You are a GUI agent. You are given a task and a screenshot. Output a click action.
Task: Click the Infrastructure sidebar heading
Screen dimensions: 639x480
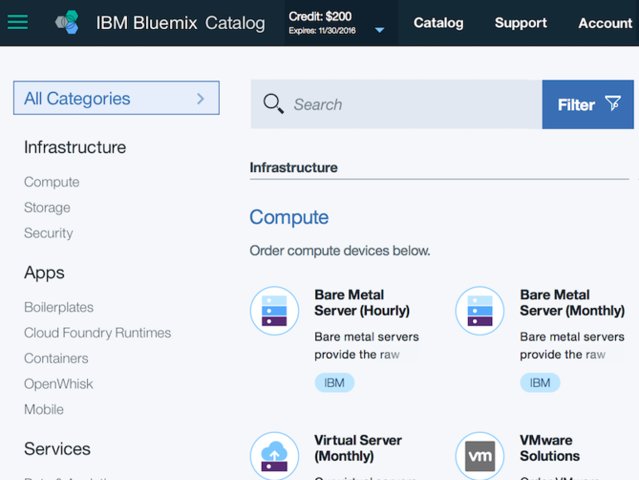click(x=75, y=147)
